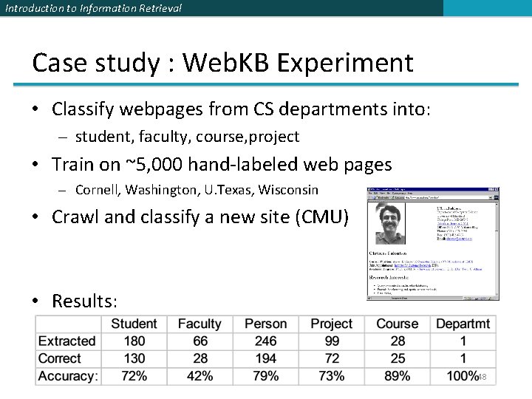Click the Departmt accuracy value '100%'
The image size is (532, 399).
463,376
